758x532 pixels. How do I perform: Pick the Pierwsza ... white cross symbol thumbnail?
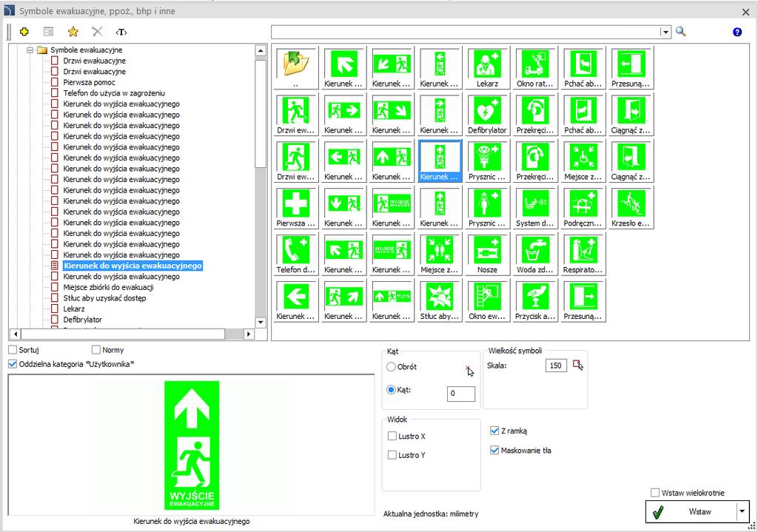pos(296,208)
